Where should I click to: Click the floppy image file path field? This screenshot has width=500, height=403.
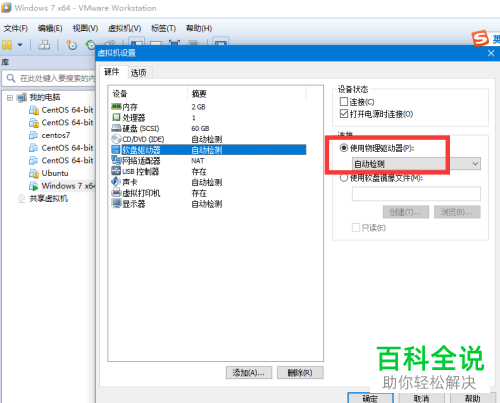(416, 194)
